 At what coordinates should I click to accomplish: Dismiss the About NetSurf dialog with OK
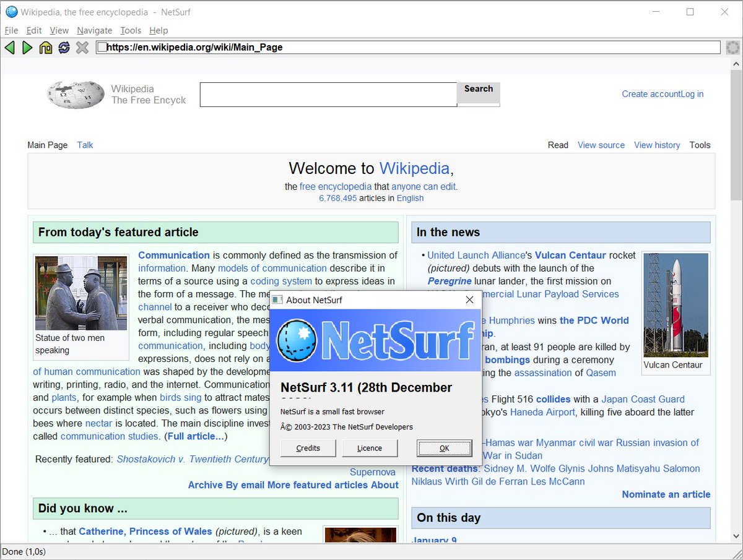444,448
